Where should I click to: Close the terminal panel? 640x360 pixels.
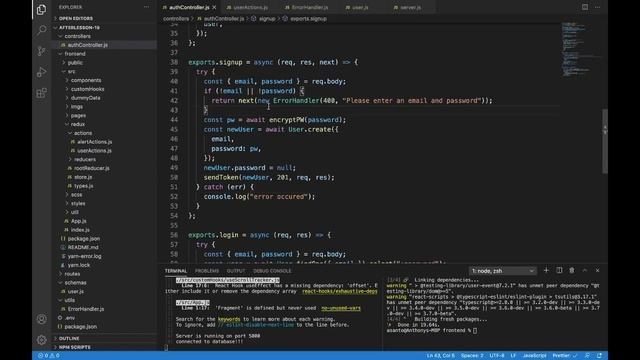click(x=598, y=270)
